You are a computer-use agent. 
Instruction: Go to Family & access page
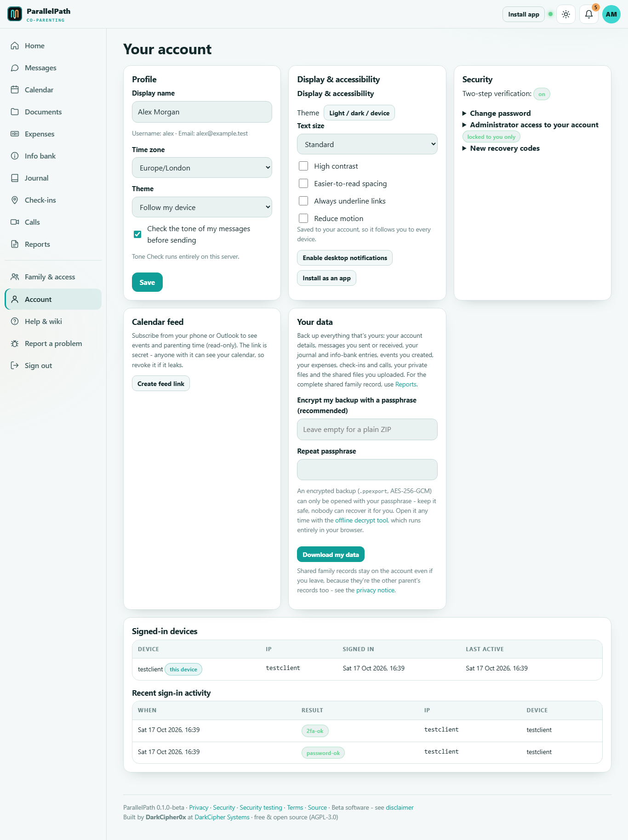pos(53,277)
